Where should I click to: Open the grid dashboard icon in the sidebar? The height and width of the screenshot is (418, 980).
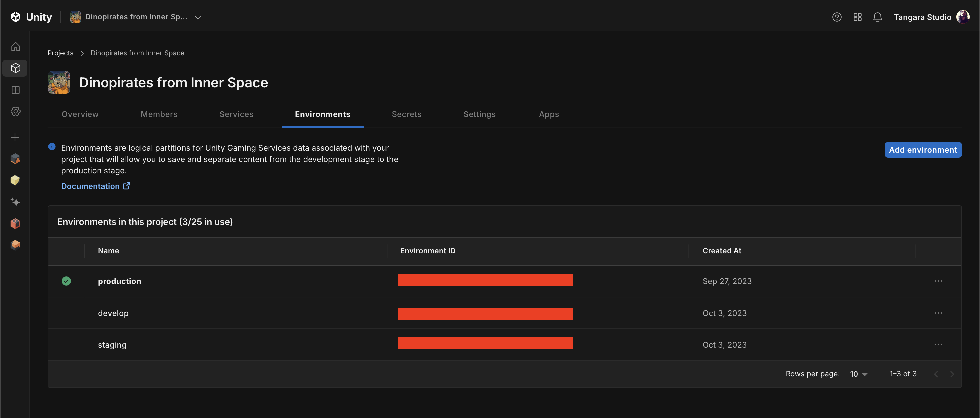coord(16,90)
